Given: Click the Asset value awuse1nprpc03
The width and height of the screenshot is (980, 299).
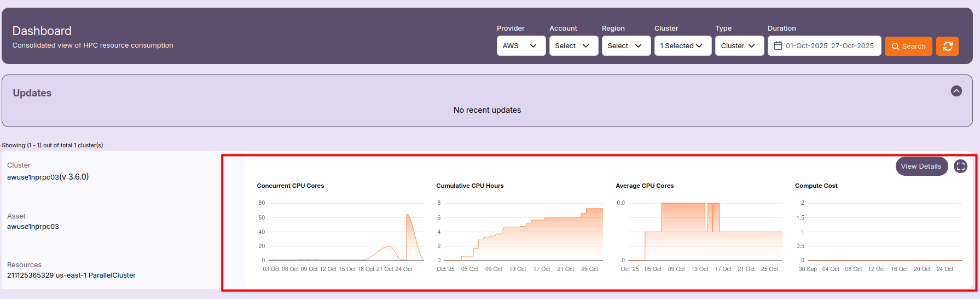Looking at the screenshot, I should coord(33,227).
